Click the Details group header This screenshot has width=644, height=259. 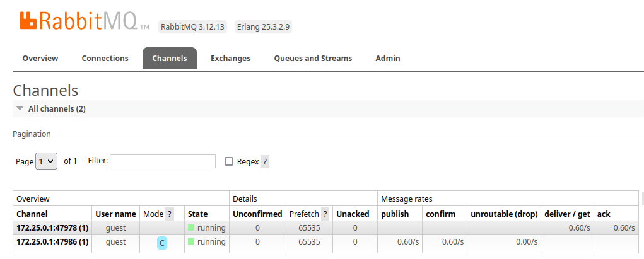245,199
